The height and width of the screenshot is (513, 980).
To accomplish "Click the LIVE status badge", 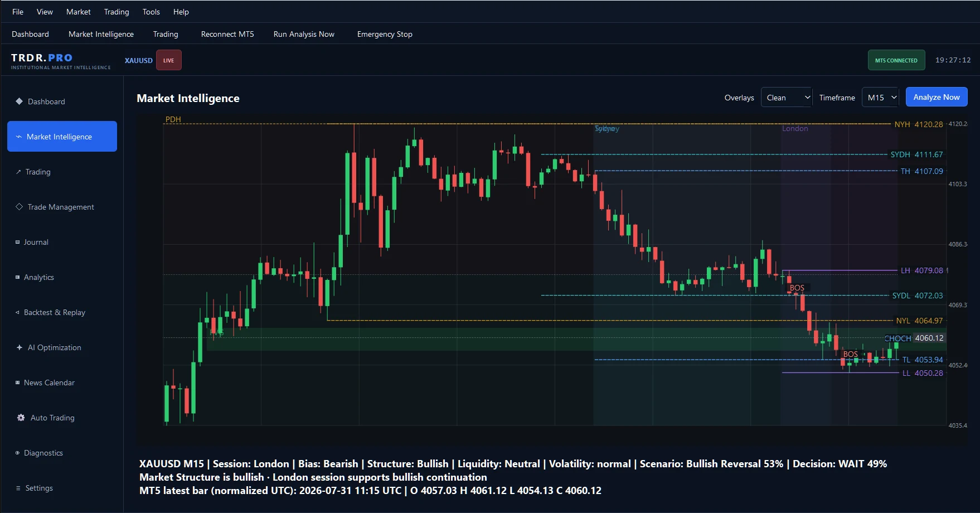I will (169, 60).
